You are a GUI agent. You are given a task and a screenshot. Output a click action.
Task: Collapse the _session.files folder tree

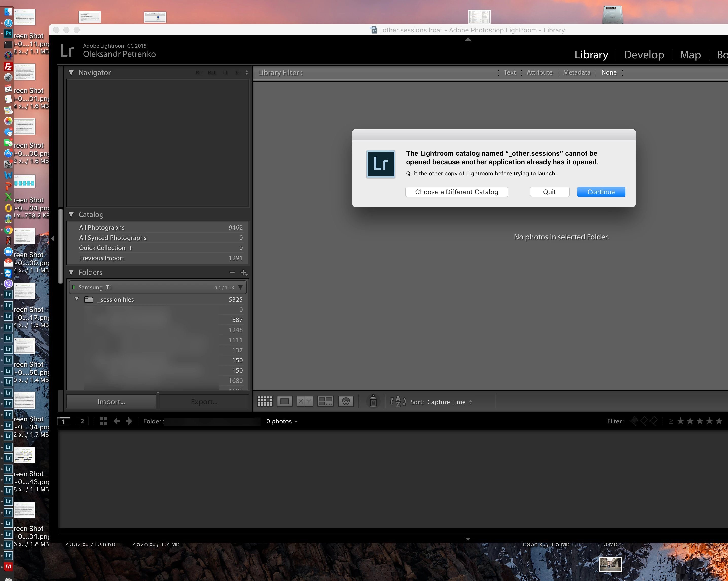click(77, 299)
